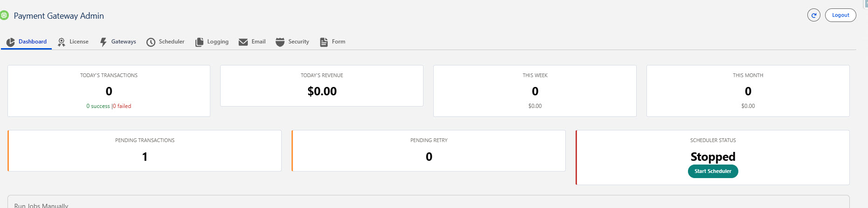Screen dimensions: 868x208
Task: Click the Dashboard pie chart icon
Action: click(x=11, y=42)
